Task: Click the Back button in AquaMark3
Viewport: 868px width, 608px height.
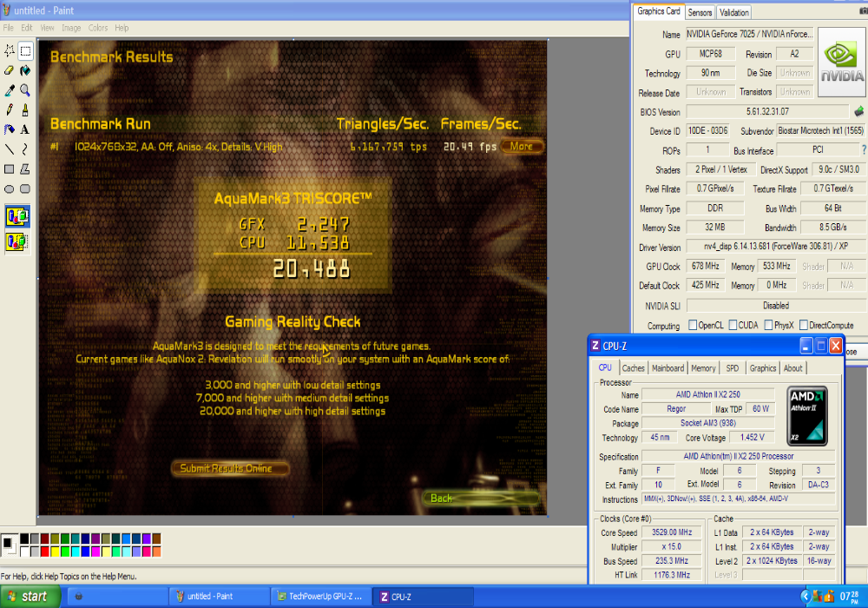Action: (x=481, y=498)
